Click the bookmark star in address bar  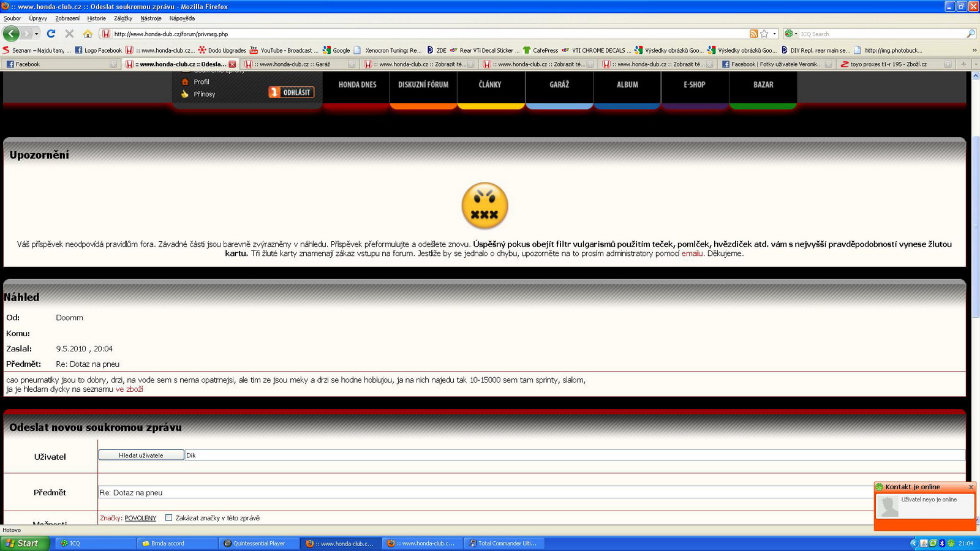(x=764, y=34)
